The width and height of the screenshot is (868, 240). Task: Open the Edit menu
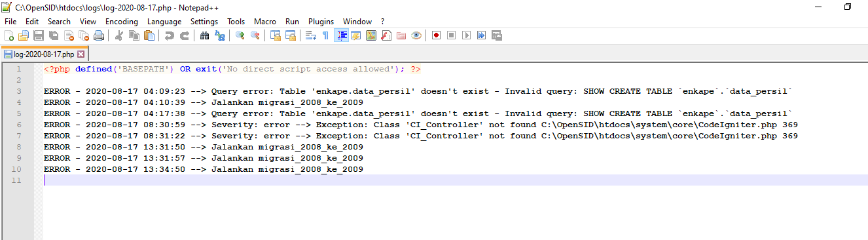tap(32, 22)
